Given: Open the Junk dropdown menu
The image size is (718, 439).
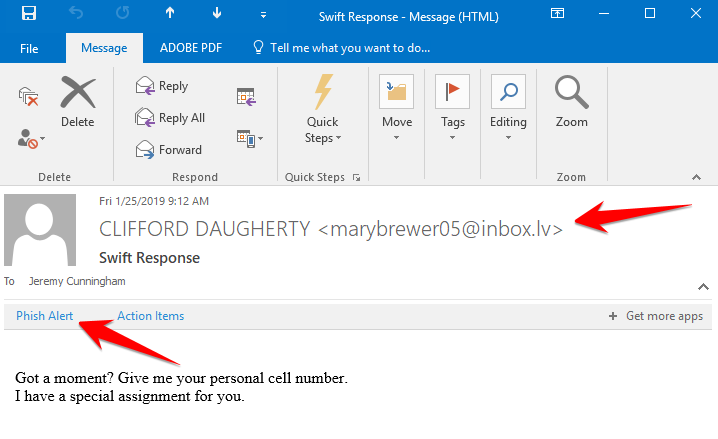Looking at the screenshot, I should pos(31,139).
